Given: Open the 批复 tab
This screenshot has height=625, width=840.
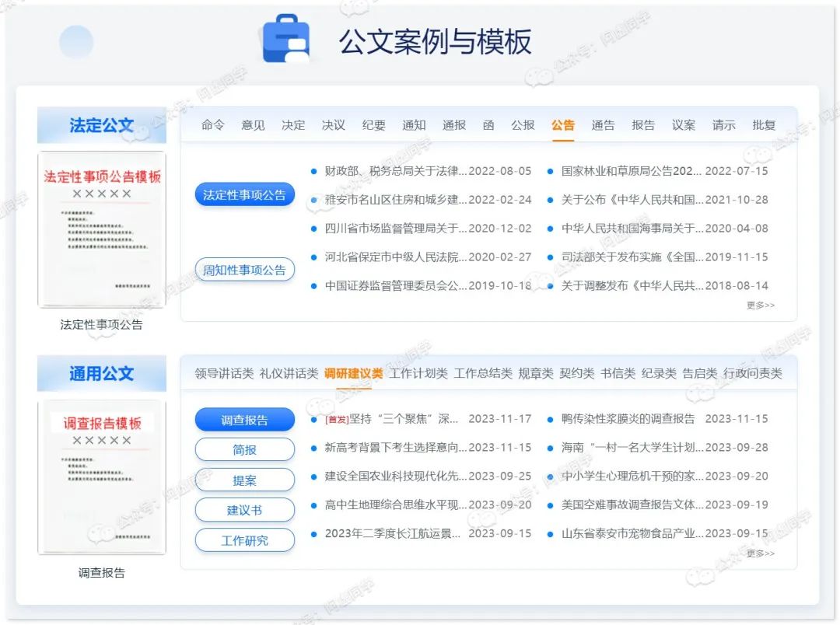Looking at the screenshot, I should tap(763, 125).
